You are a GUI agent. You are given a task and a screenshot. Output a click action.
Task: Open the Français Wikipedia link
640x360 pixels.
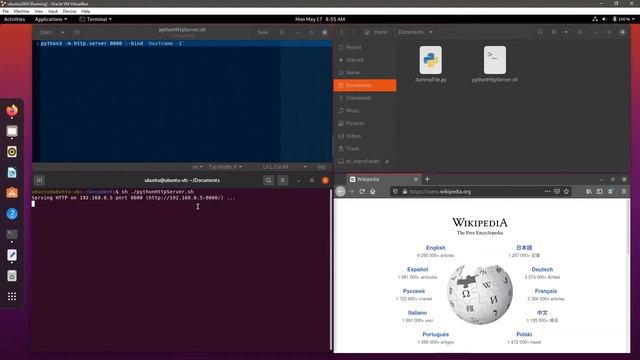pos(546,291)
